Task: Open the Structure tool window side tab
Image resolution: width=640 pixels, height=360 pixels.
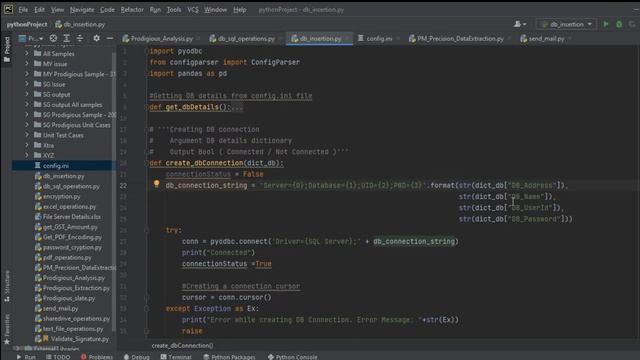Action: tap(7, 286)
